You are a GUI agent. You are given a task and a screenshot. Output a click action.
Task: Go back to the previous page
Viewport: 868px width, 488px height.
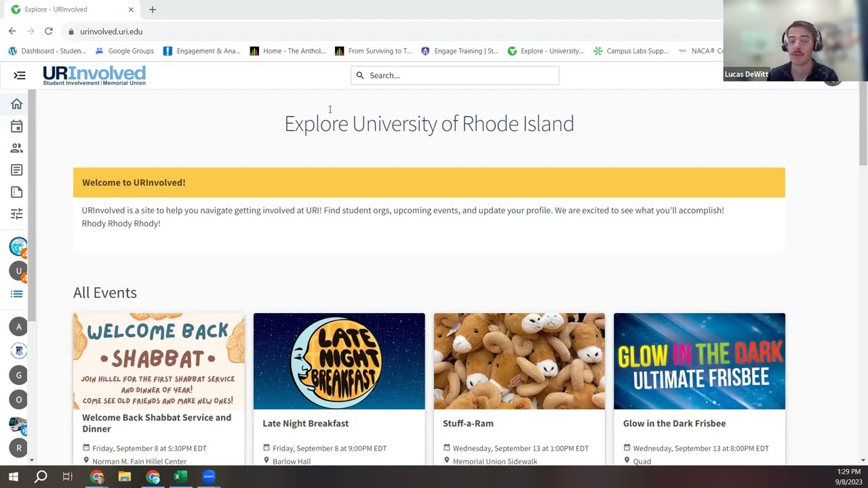pos(12,31)
